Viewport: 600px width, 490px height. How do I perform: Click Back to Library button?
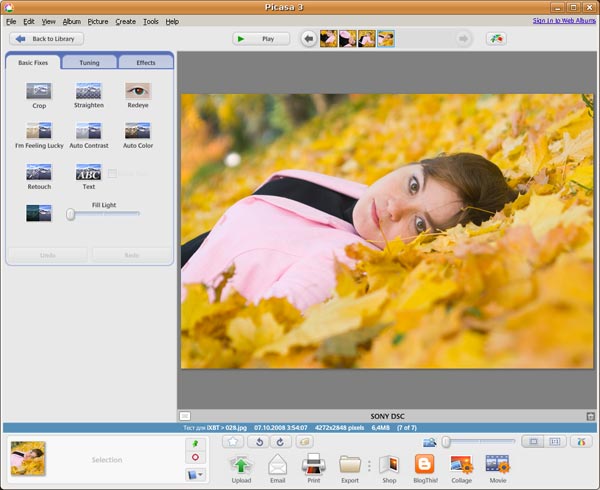47,39
